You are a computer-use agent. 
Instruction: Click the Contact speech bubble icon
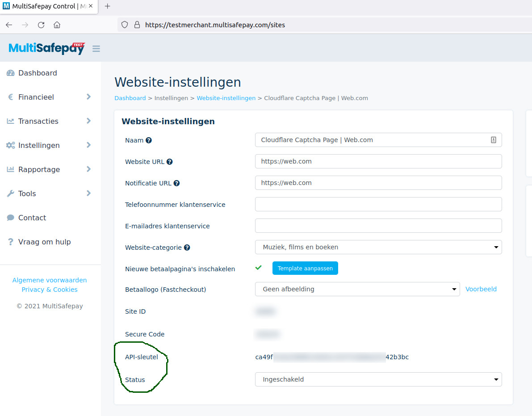pyautogui.click(x=11, y=218)
